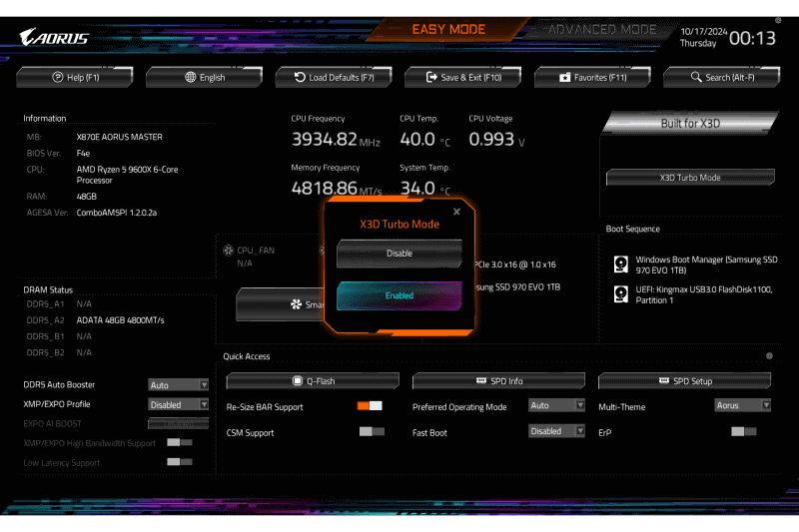Click the Search (Alt-F) button
Screen dimensions: 799x532
pos(721,78)
